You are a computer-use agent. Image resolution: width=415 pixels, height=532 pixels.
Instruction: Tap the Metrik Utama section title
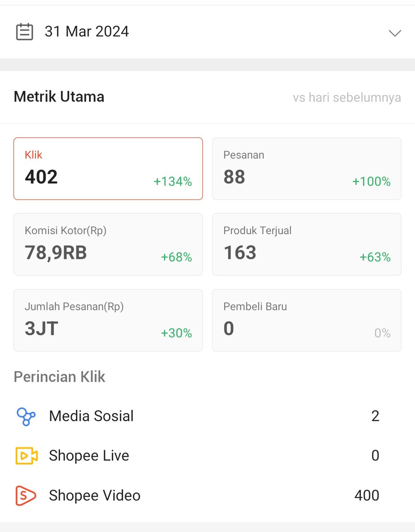click(x=59, y=97)
